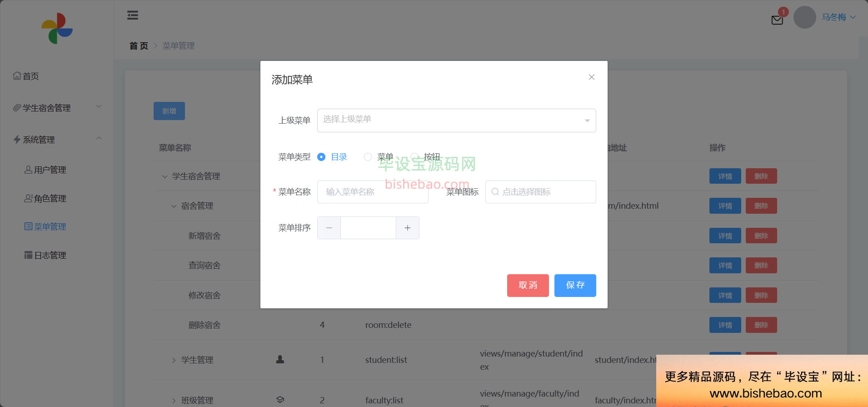Image resolution: width=868 pixels, height=407 pixels.
Task: Close the 添加菜单 dialog with X
Action: click(591, 77)
